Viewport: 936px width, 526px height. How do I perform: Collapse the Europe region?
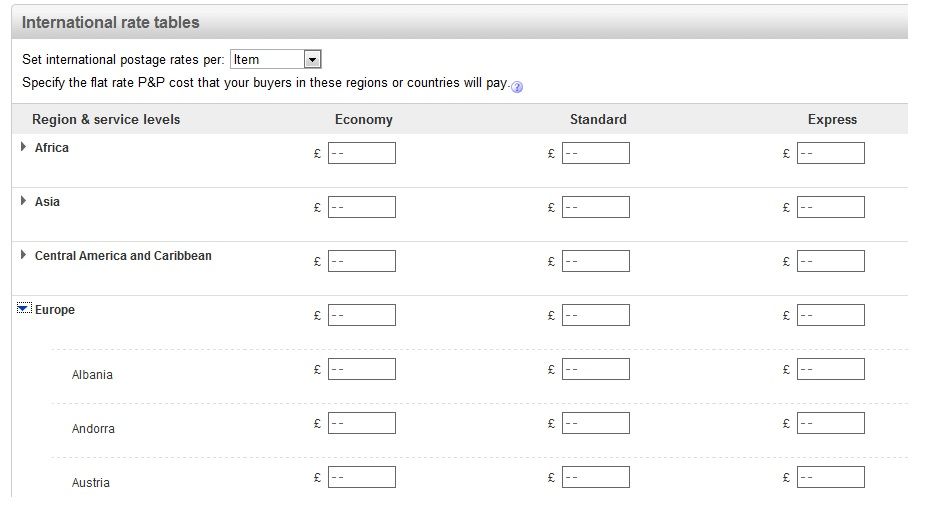(x=23, y=309)
